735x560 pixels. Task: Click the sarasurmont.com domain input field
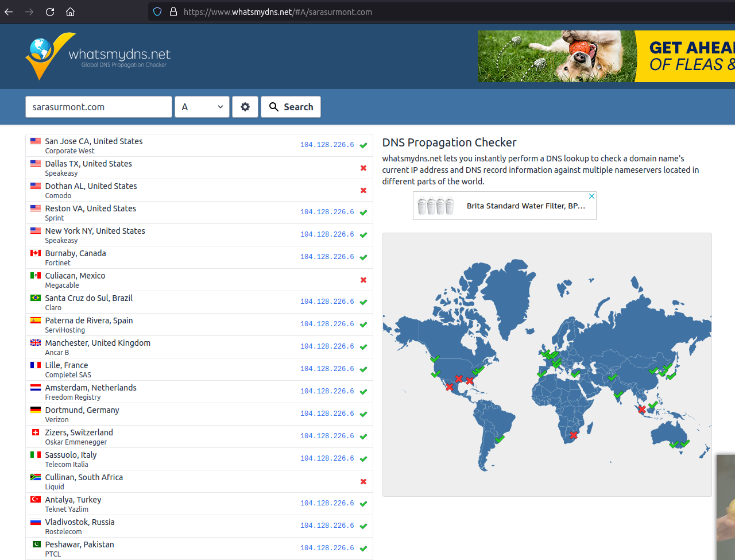(x=99, y=107)
